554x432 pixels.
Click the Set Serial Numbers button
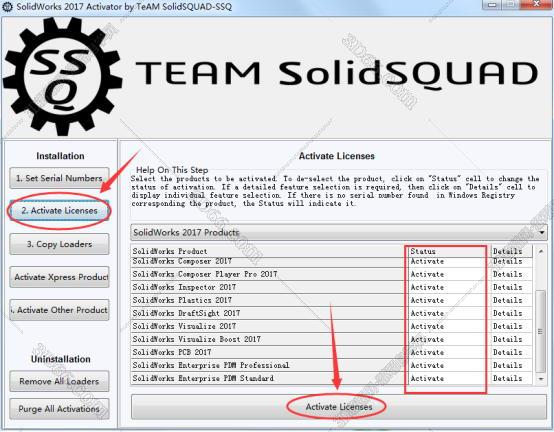click(x=59, y=178)
